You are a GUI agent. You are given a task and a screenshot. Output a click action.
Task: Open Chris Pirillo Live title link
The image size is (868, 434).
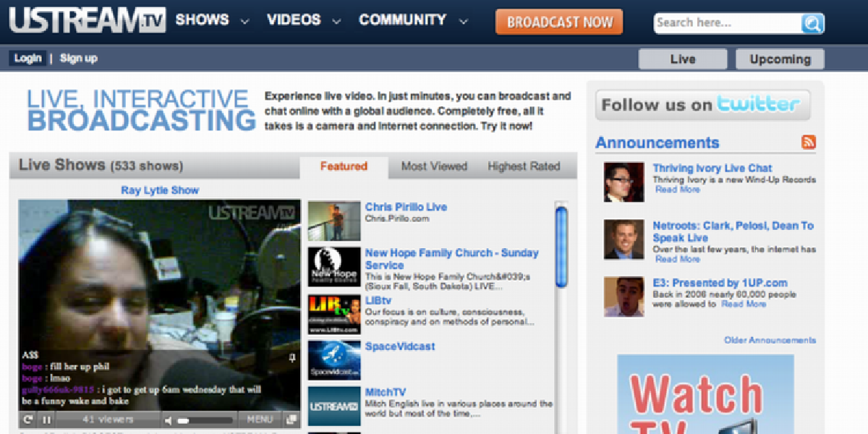[406, 207]
